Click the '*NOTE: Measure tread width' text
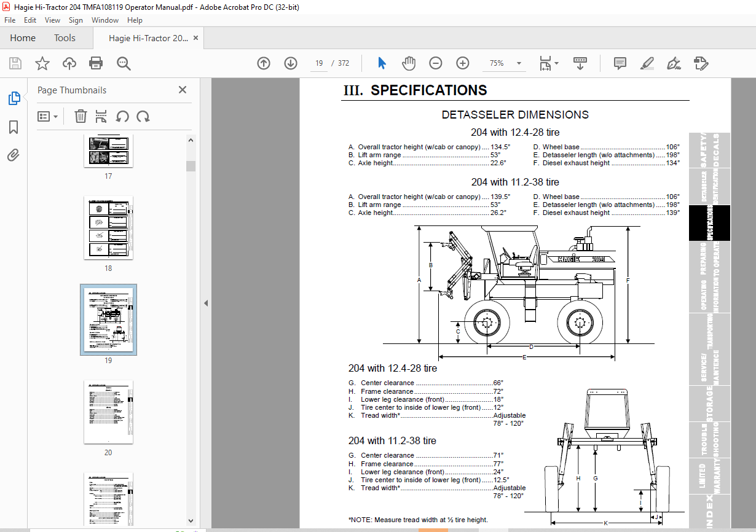 [x=418, y=520]
